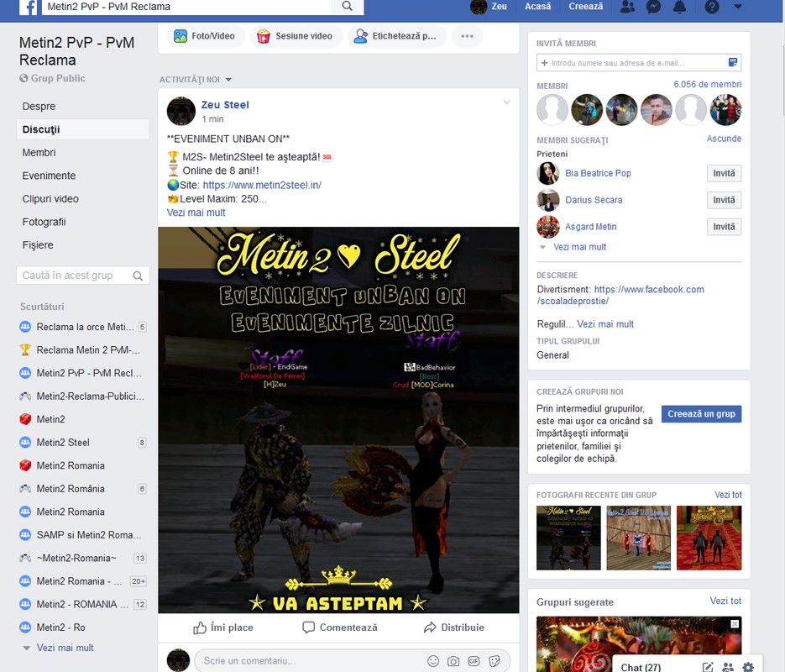Expand shortcuts list with Vezi mai mult

pos(65,648)
